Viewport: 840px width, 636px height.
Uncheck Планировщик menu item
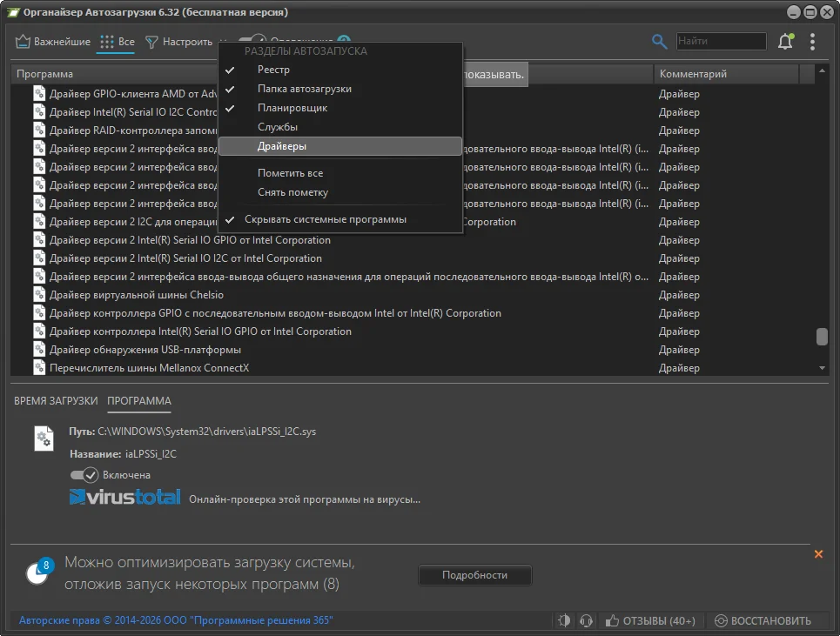[x=340, y=108]
